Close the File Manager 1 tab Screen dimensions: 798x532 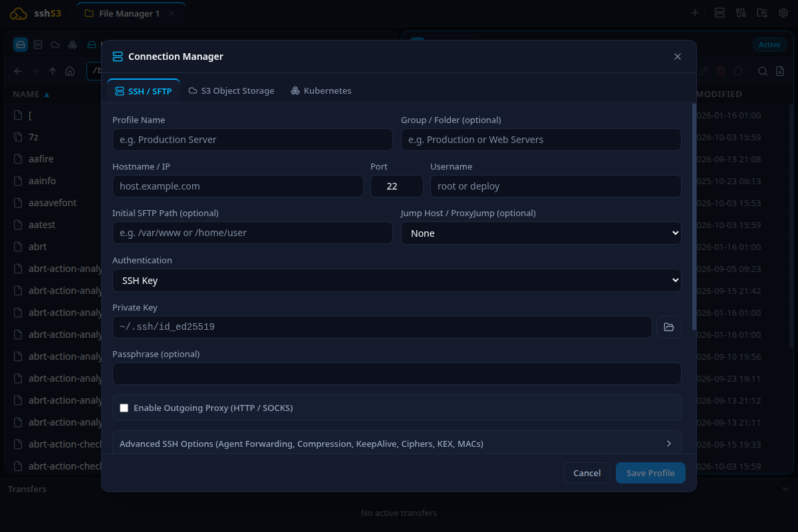(172, 13)
